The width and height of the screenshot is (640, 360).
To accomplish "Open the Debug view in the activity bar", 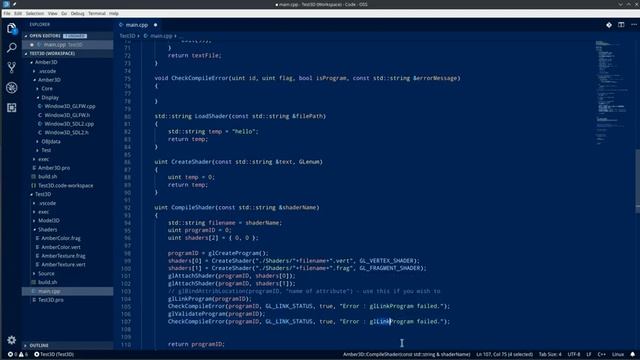I will [11, 87].
